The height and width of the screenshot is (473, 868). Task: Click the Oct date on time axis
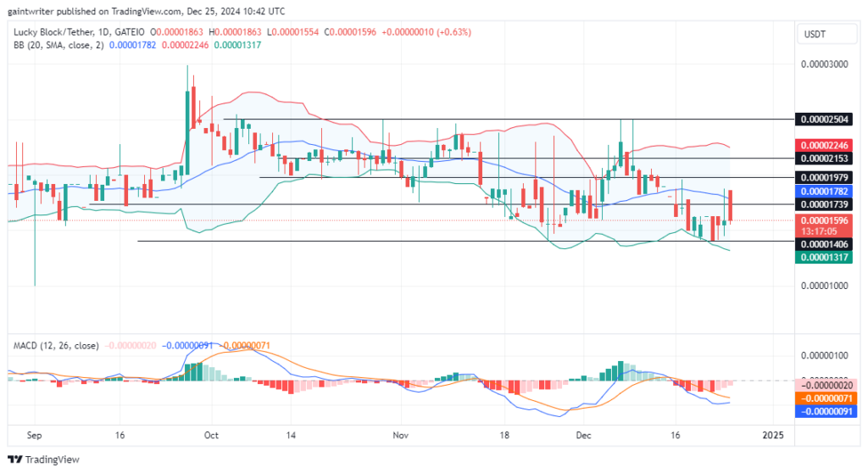(211, 435)
